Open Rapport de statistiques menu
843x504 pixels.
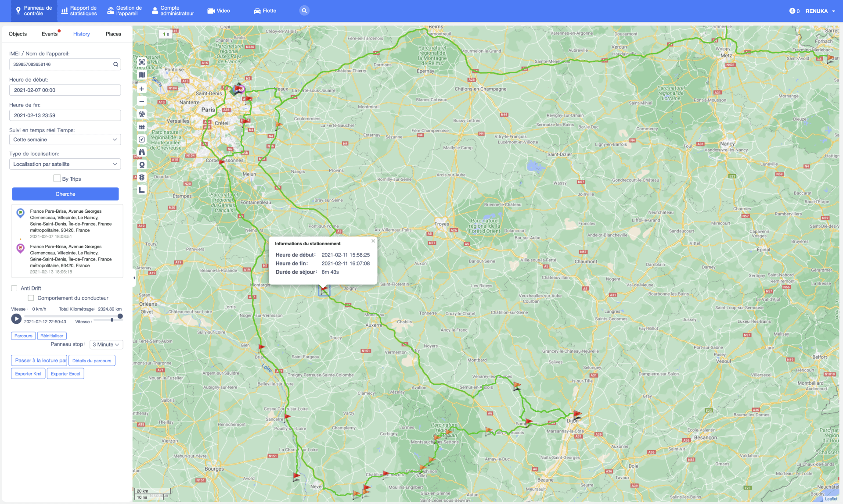coord(79,11)
